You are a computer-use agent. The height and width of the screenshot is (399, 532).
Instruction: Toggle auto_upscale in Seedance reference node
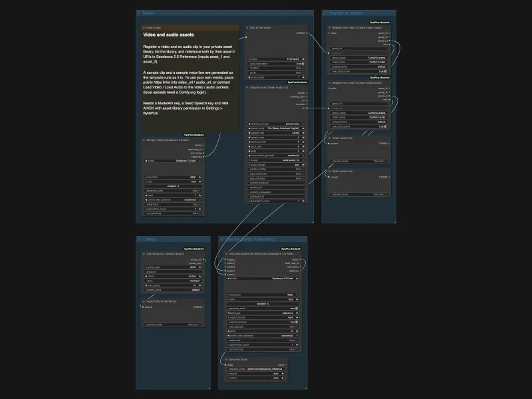pos(263,327)
